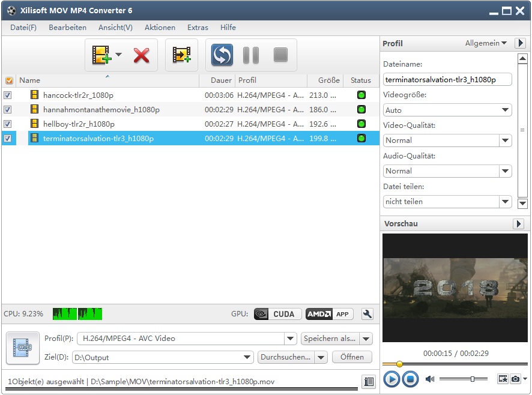This screenshot has width=532, height=395.
Task: Open GPU settings wrench icon
Action: tap(367, 314)
